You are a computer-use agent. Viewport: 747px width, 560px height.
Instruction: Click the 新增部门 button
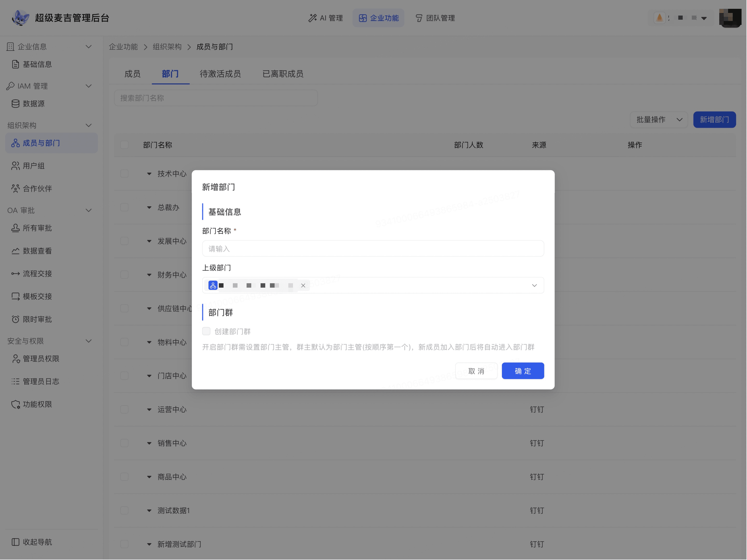point(714,120)
